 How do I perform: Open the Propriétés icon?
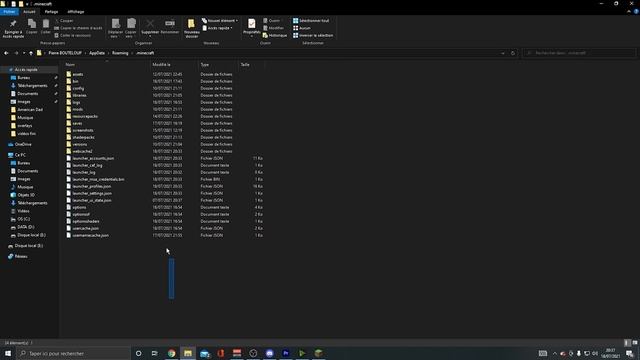pyautogui.click(x=251, y=27)
